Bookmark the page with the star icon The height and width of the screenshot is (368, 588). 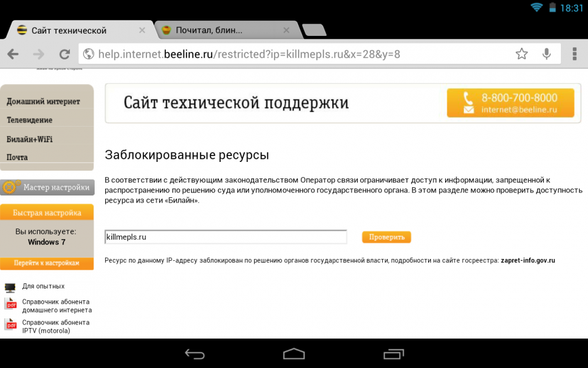pos(522,54)
